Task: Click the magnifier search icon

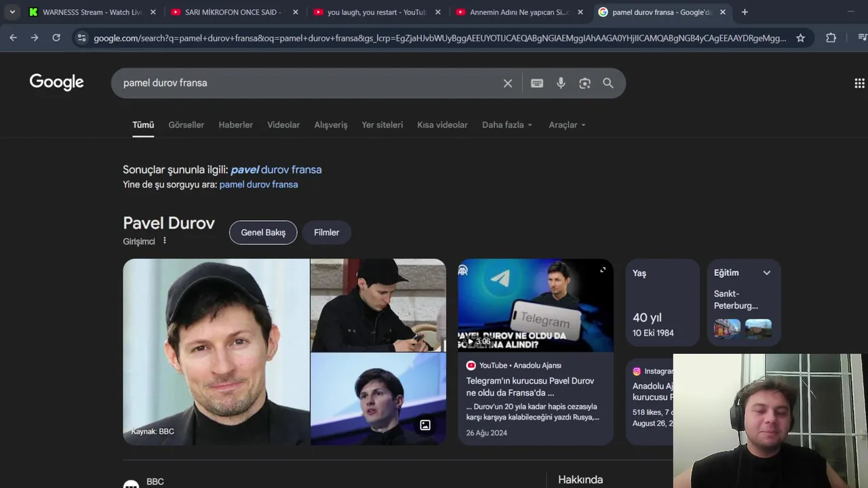Action: (608, 83)
